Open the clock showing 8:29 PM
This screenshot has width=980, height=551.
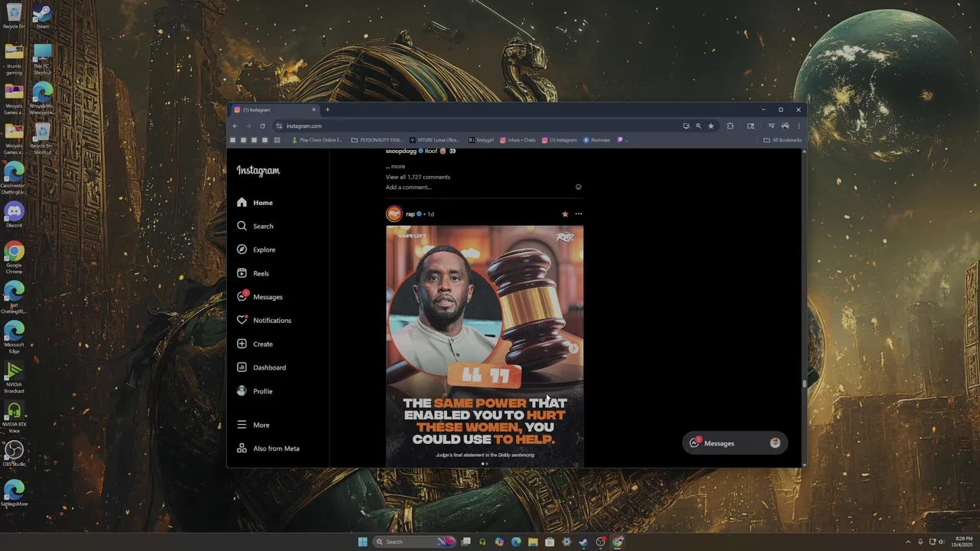(x=963, y=542)
